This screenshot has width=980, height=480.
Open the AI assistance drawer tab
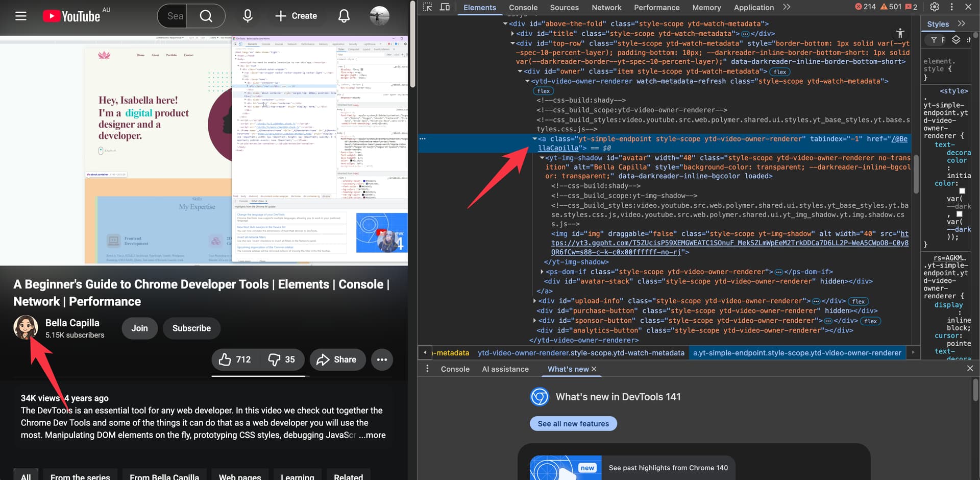click(x=505, y=369)
